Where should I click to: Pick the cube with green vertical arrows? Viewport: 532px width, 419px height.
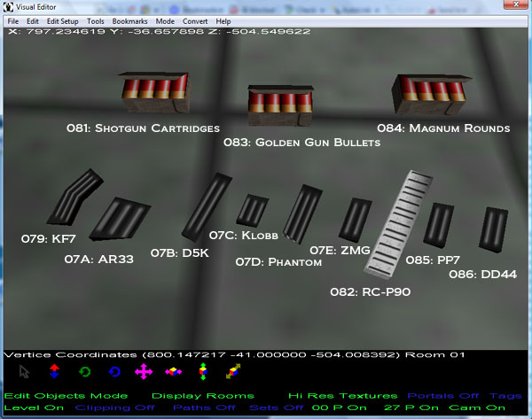pyautogui.click(x=203, y=371)
